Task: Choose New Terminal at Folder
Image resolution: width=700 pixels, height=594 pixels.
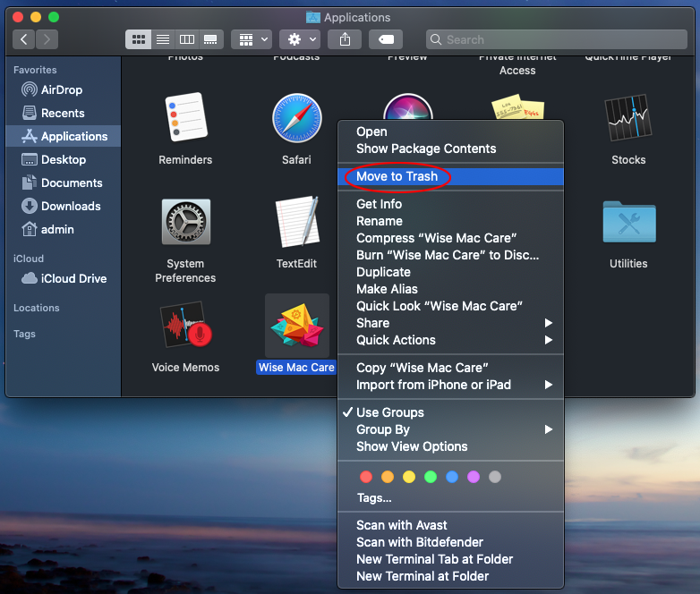Action: click(x=451, y=576)
